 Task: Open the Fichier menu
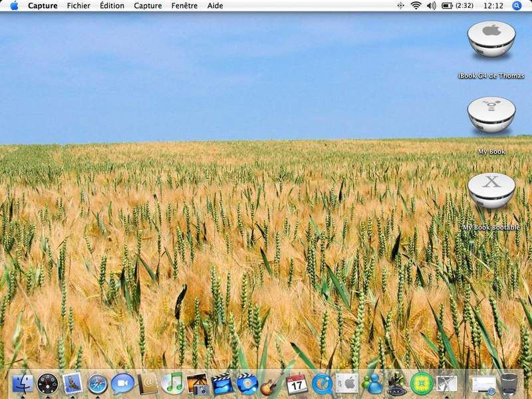[x=78, y=6]
